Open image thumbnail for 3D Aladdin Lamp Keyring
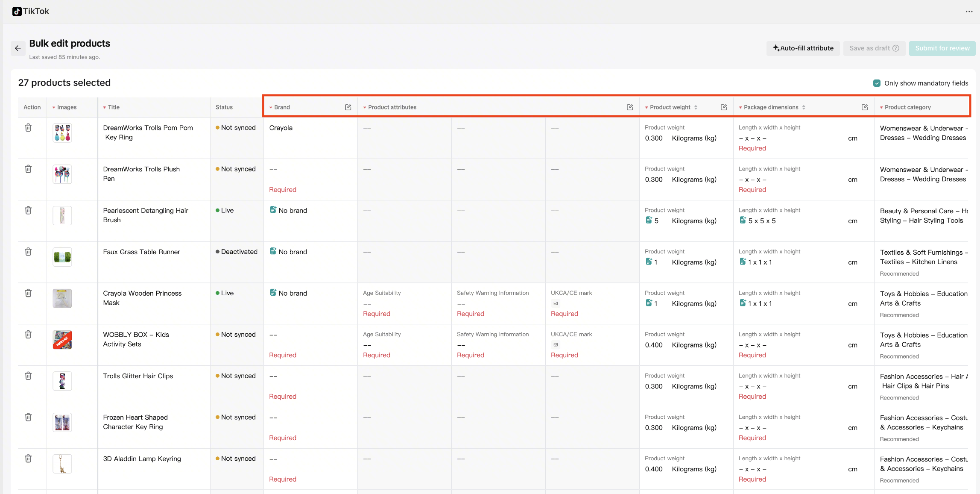Image resolution: width=980 pixels, height=494 pixels. pyautogui.click(x=62, y=464)
